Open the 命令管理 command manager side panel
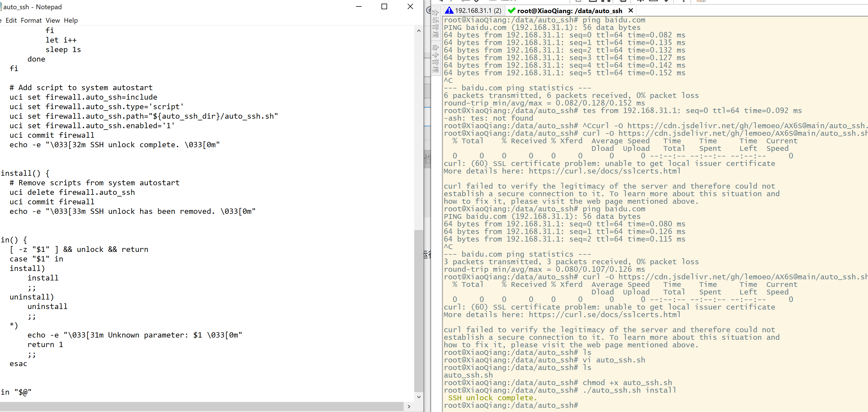 (435, 58)
